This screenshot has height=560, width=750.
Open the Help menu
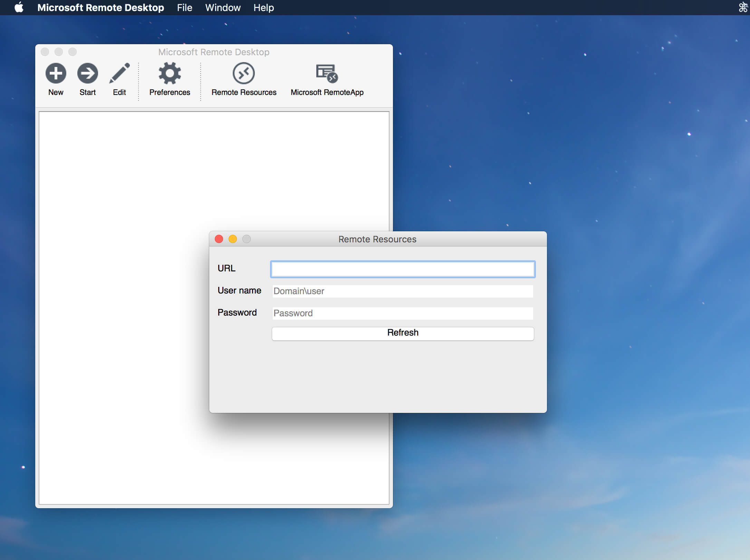pos(263,8)
